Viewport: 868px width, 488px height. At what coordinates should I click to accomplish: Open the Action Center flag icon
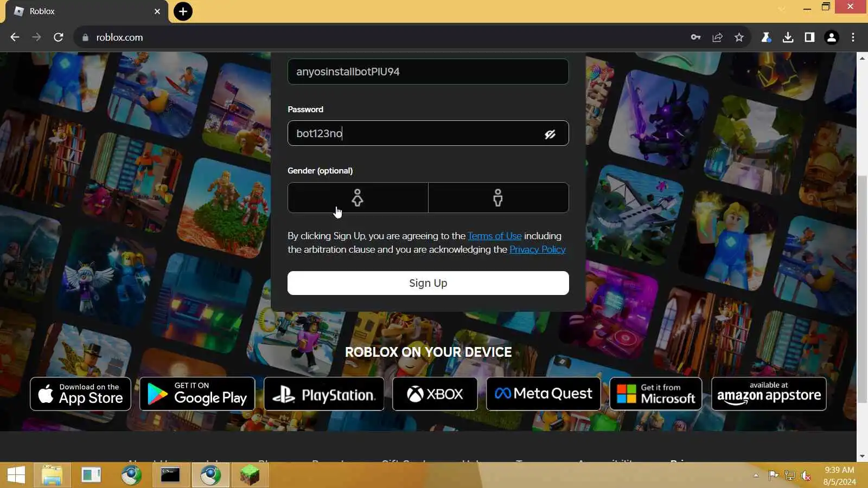point(774,476)
